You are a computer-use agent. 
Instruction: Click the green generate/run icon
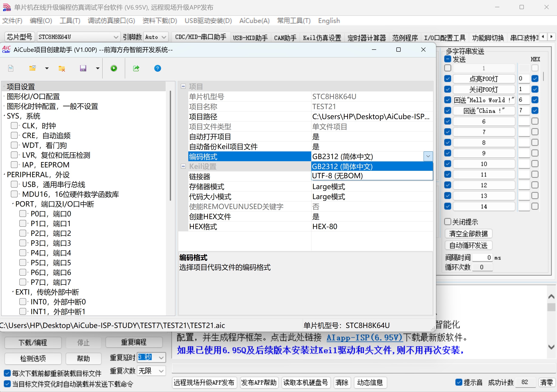114,68
